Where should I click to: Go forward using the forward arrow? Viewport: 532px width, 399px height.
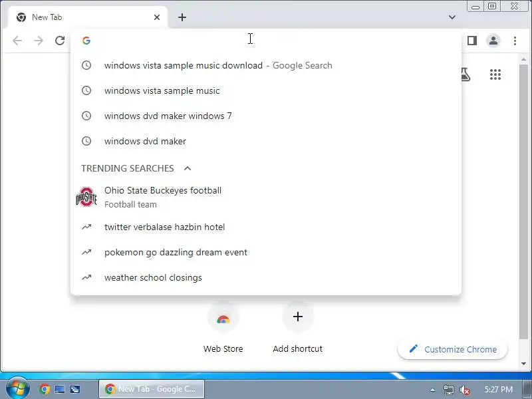coord(39,41)
